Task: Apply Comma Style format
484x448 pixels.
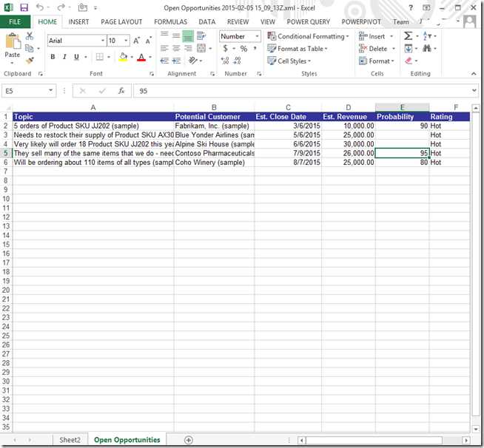Action: (255, 48)
